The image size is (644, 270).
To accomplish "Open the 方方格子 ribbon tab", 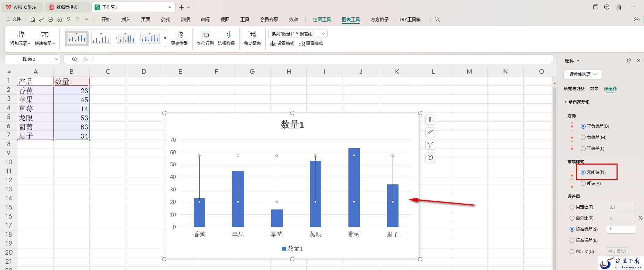I will [x=380, y=19].
